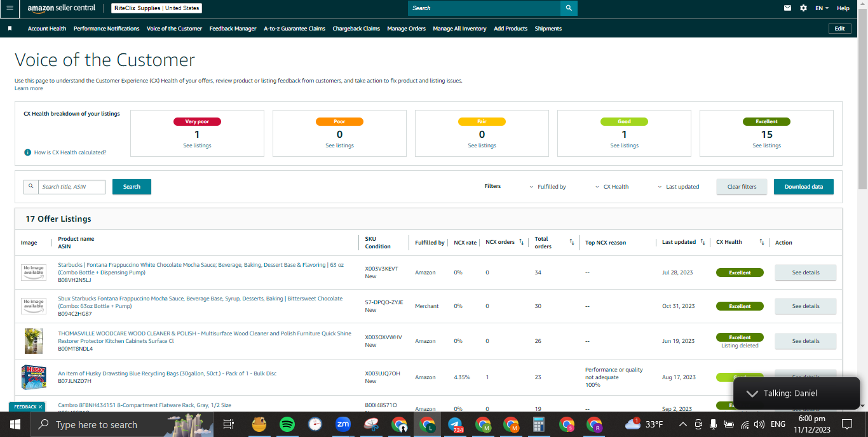Open Task View on the taskbar
This screenshot has height=437, width=868.
pos(229,424)
